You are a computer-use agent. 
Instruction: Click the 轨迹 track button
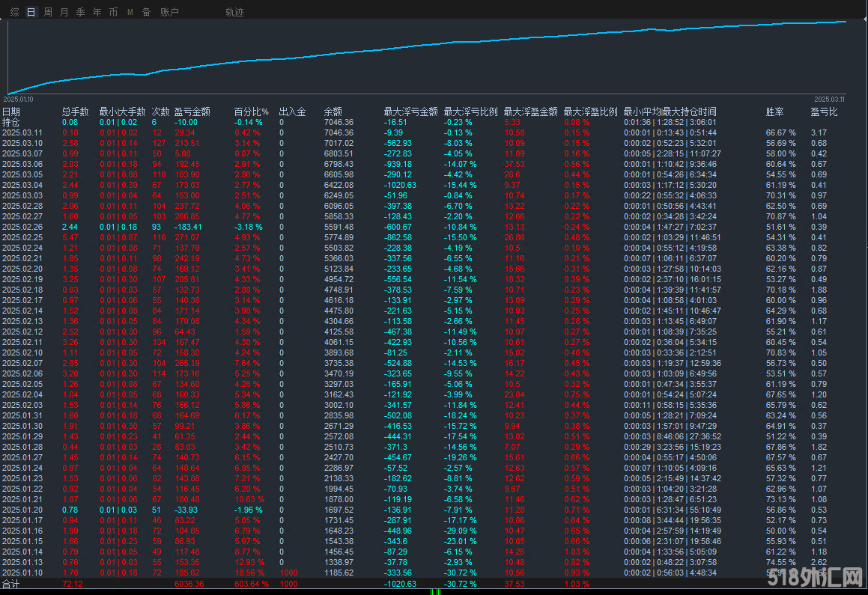coord(234,12)
